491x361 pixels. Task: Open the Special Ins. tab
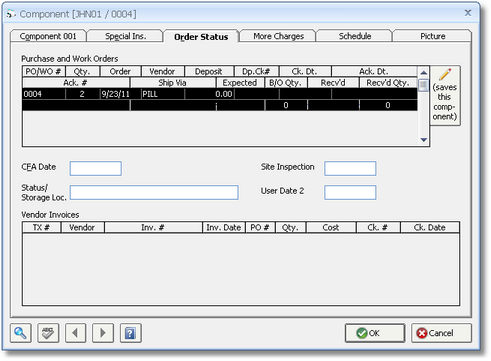(x=126, y=36)
